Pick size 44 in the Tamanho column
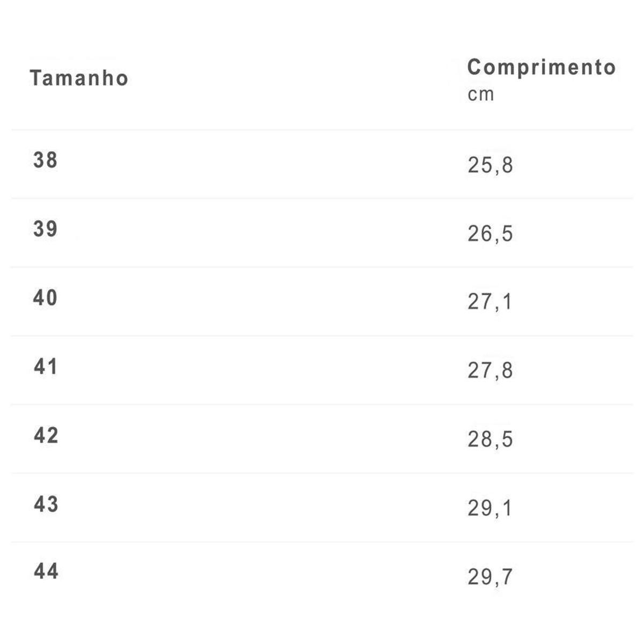 (46, 572)
